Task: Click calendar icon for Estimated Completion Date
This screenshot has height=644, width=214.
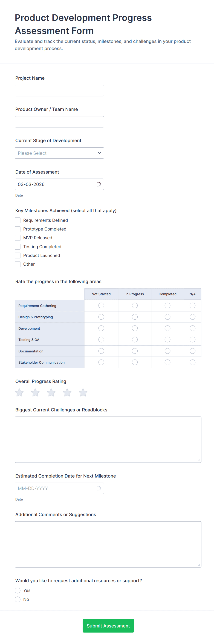Action: click(99, 488)
